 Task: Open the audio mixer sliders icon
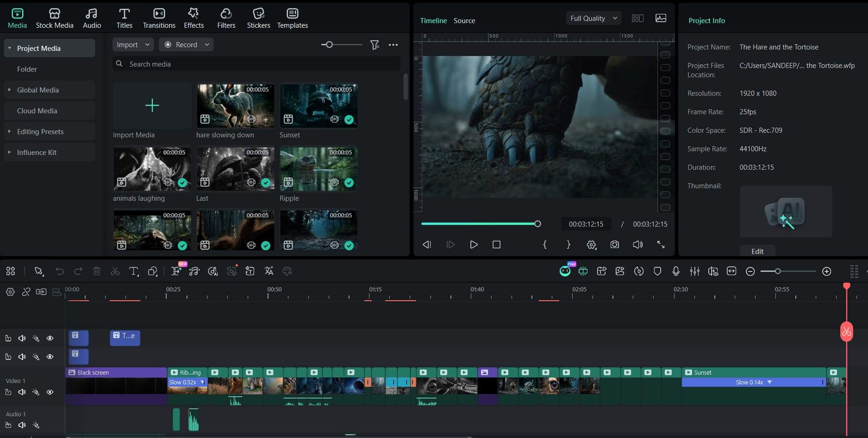tap(695, 271)
